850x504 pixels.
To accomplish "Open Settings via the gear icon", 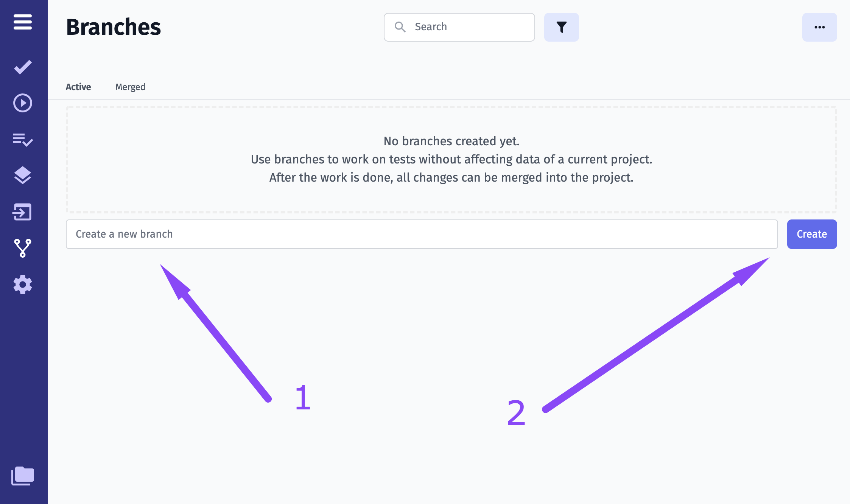I will coord(23,285).
